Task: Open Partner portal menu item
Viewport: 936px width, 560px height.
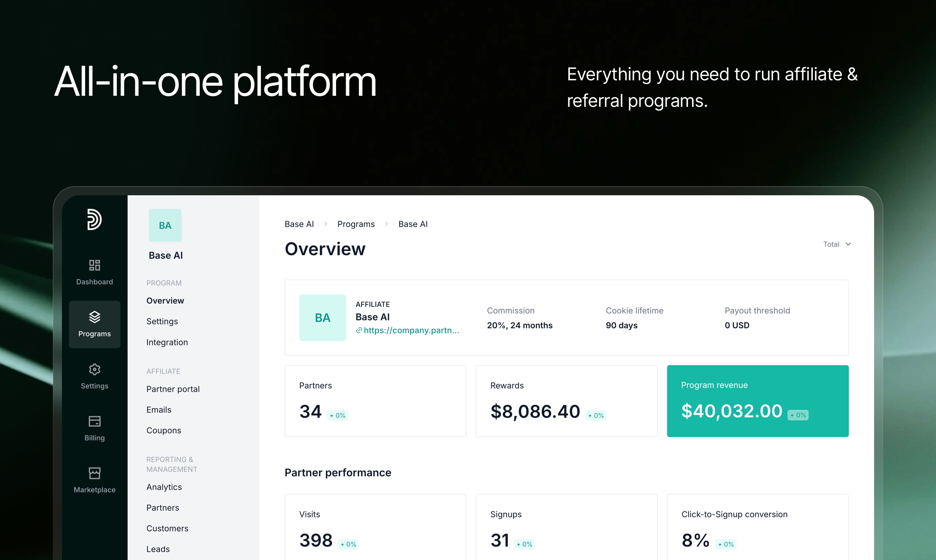Action: (173, 389)
